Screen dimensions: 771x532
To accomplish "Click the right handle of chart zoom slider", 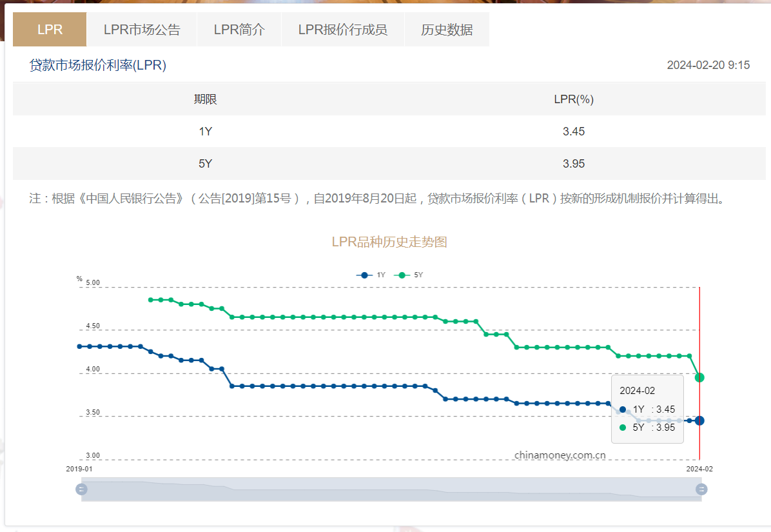I will pos(701,489).
